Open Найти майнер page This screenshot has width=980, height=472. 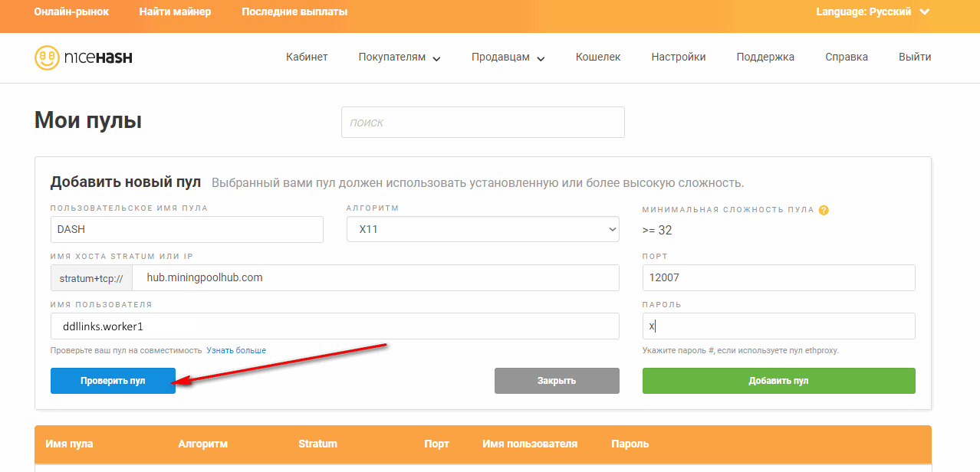tap(175, 11)
